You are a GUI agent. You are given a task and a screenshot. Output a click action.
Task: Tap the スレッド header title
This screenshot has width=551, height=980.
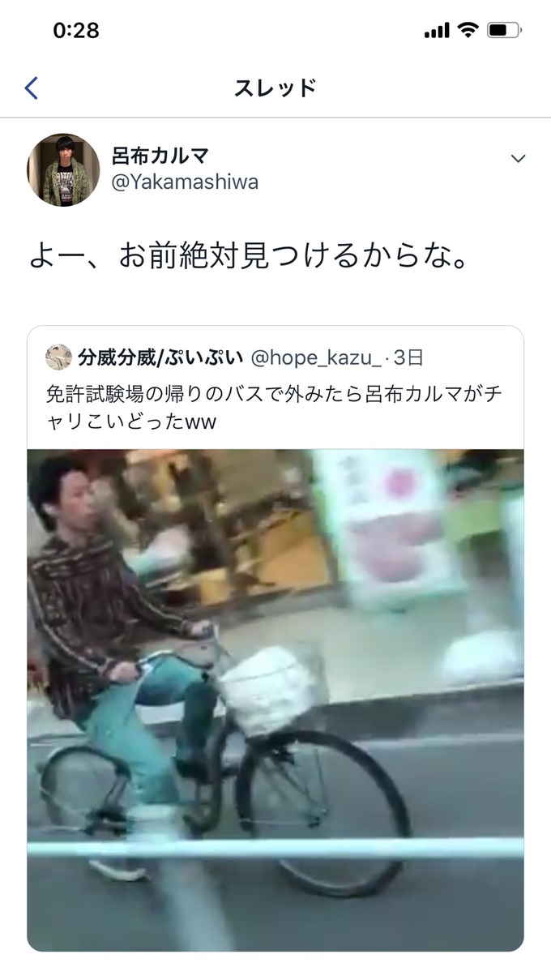click(275, 88)
